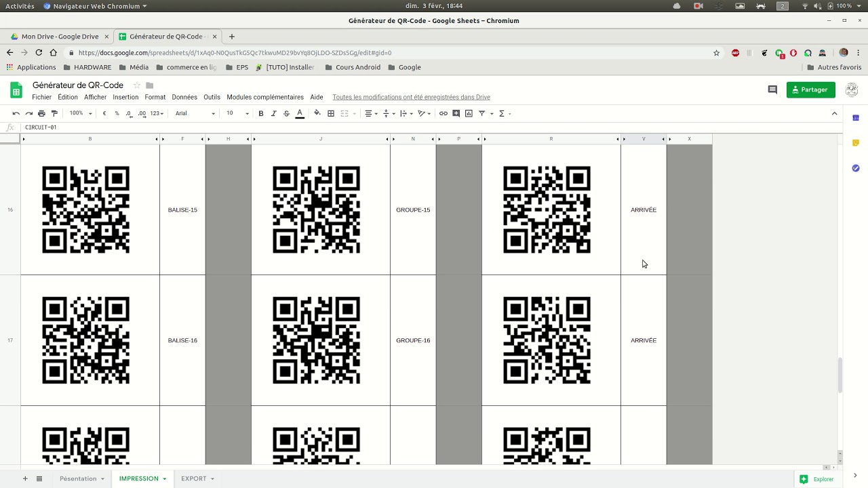Insert a comment
The image size is (868, 488).
point(456,113)
